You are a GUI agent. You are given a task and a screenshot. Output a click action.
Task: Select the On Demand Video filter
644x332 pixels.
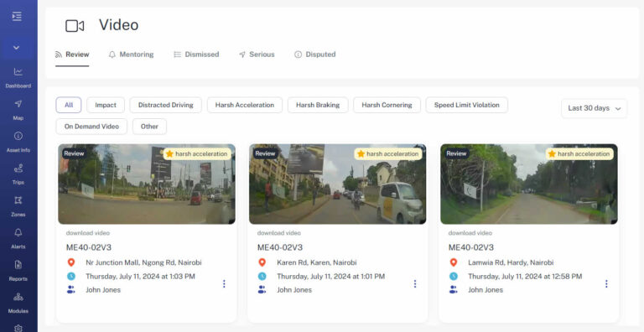[91, 126]
